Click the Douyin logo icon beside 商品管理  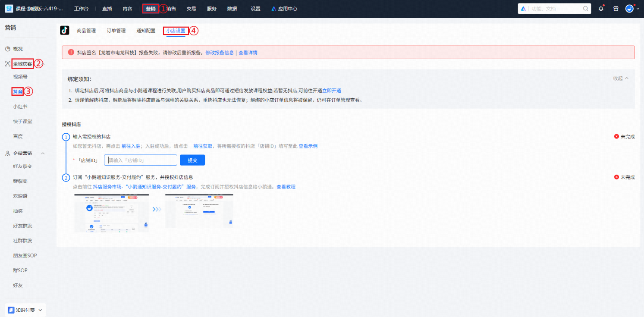tap(64, 30)
